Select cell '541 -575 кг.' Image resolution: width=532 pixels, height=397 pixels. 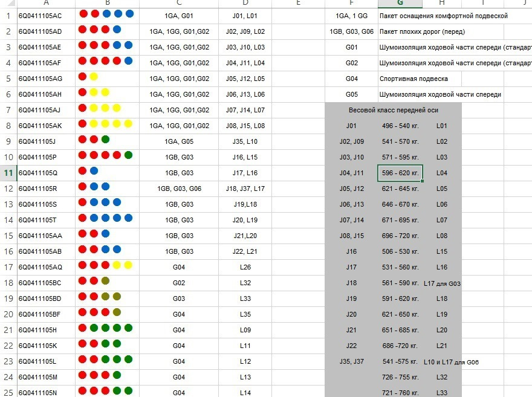pyautogui.click(x=400, y=361)
